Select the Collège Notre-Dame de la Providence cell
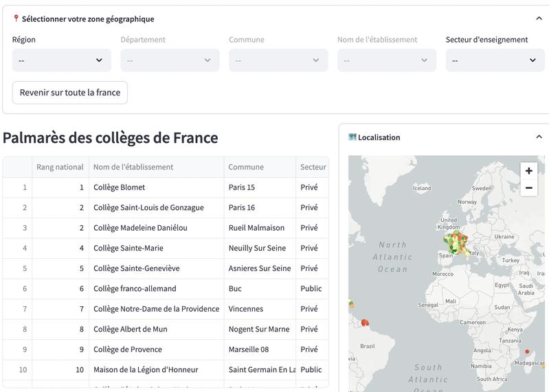 [x=156, y=309]
